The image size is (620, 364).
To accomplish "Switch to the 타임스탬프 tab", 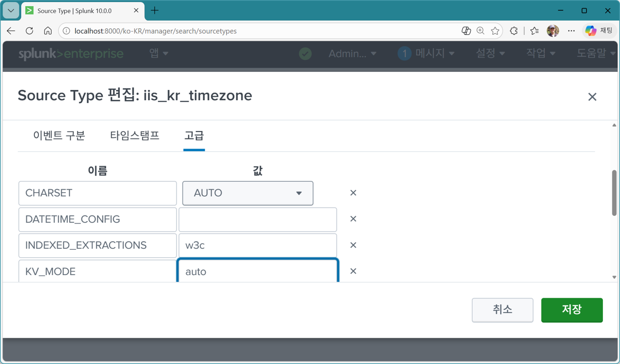I will (135, 135).
